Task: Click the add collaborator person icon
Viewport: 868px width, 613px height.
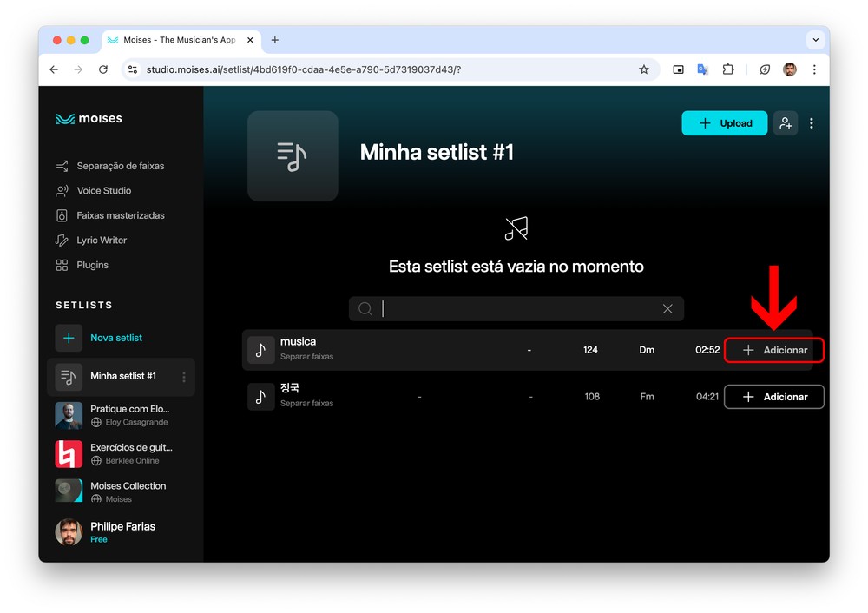Action: coord(785,123)
